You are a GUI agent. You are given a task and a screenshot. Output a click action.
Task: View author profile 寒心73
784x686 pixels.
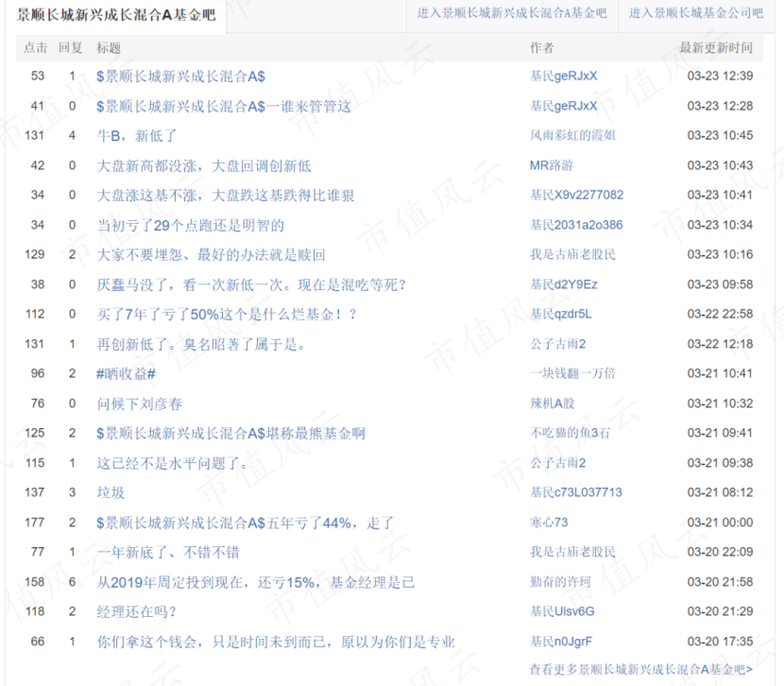549,523
